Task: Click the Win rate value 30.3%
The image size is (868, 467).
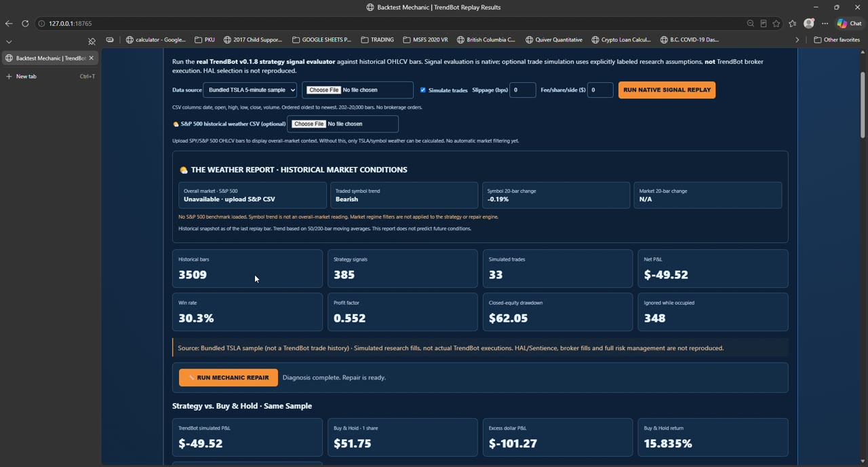Action: click(196, 318)
